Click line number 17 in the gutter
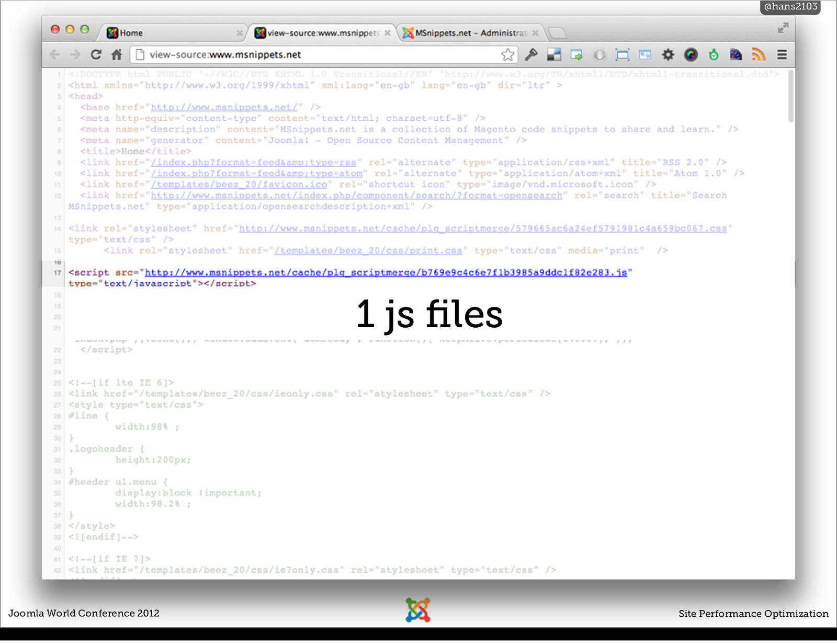The image size is (837, 644). pyautogui.click(x=58, y=273)
